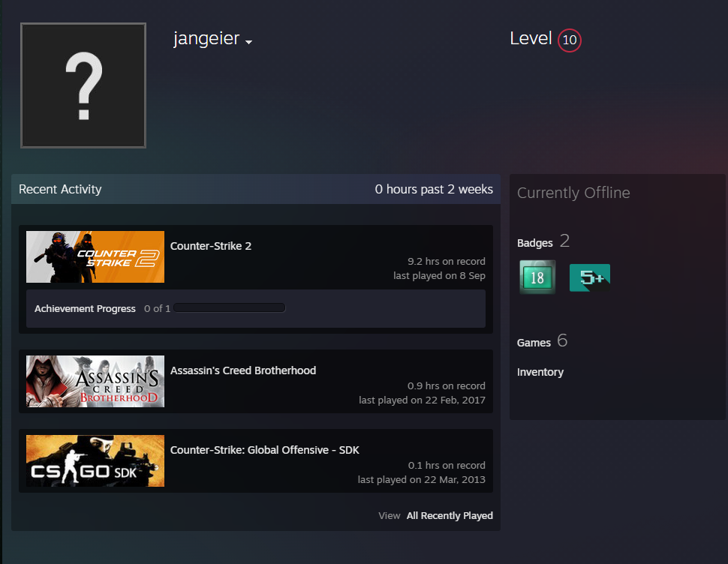Open the 5+ game collector badge

(x=590, y=277)
